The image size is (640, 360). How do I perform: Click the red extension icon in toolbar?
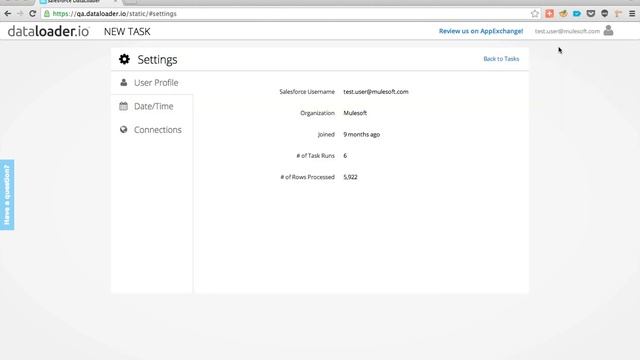(x=549, y=13)
